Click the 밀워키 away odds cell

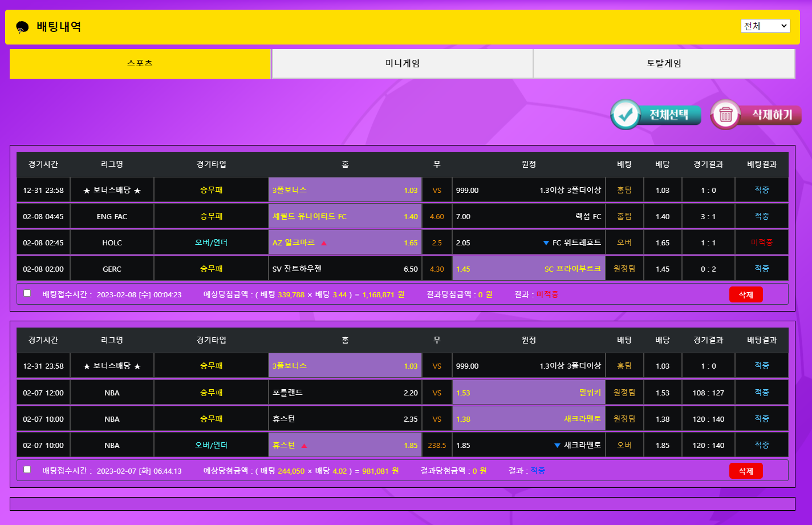[x=529, y=393]
